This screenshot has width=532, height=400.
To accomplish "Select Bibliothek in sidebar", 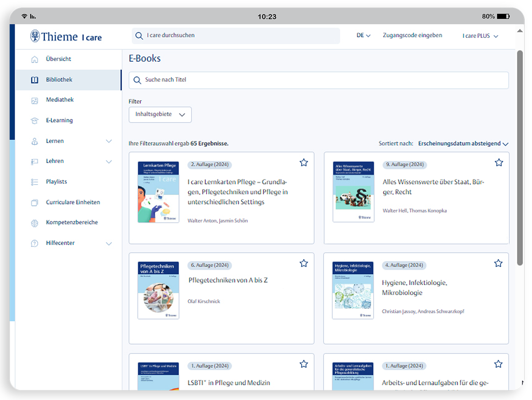I will click(x=68, y=80).
